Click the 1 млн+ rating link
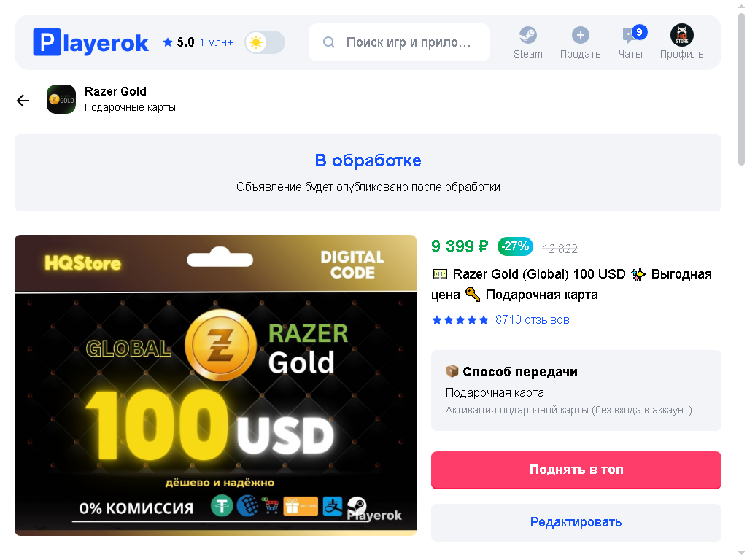 pos(216,43)
